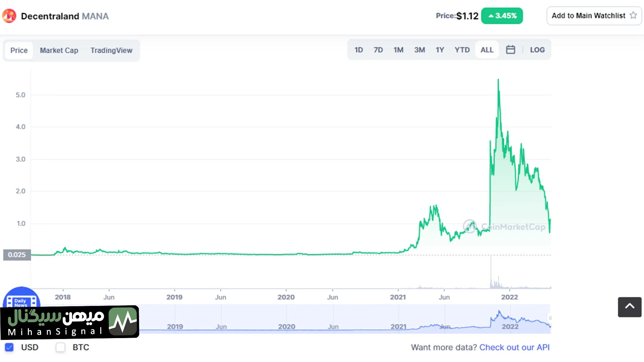Click the right handle of range navigator
The height and width of the screenshot is (362, 644).
click(x=550, y=318)
